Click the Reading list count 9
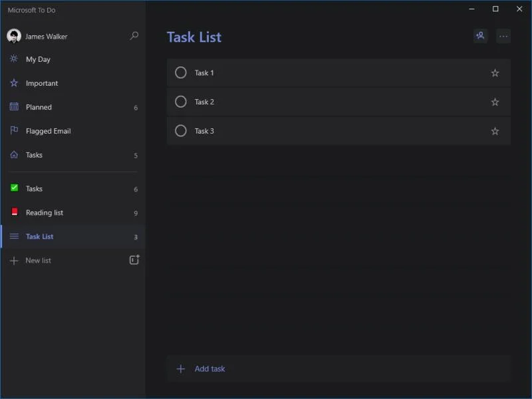 coord(136,213)
